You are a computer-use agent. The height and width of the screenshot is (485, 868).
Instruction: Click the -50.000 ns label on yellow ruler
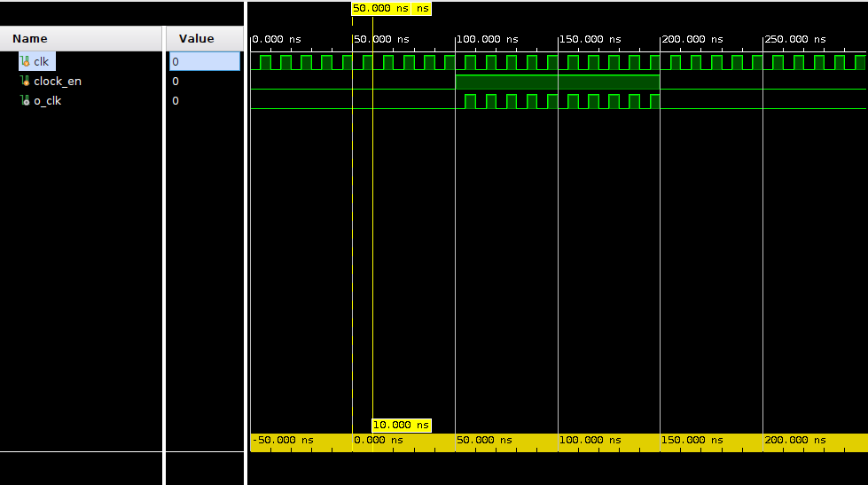283,440
